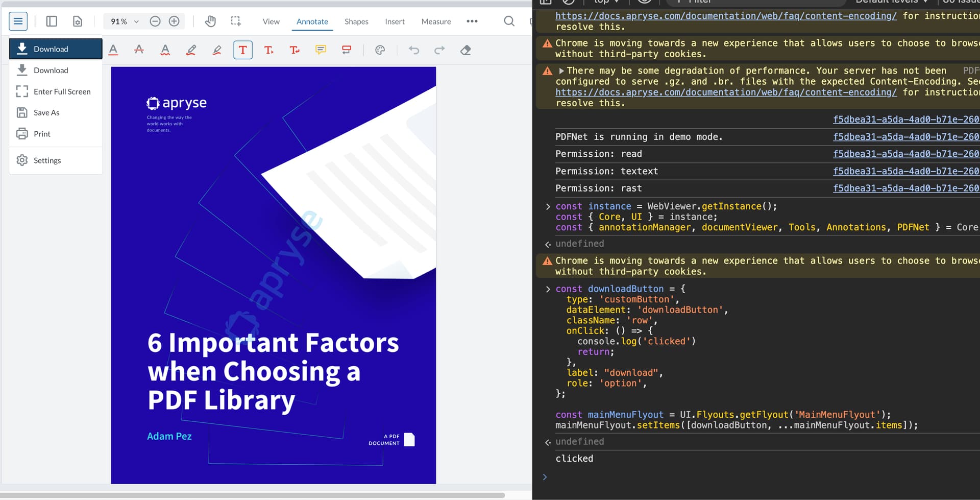Click the zoom out minus button
Image resolution: width=980 pixels, height=500 pixels.
click(x=155, y=21)
